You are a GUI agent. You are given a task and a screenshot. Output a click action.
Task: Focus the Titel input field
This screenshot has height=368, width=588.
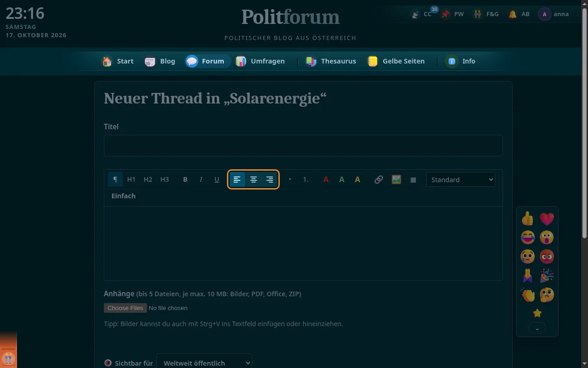point(303,145)
